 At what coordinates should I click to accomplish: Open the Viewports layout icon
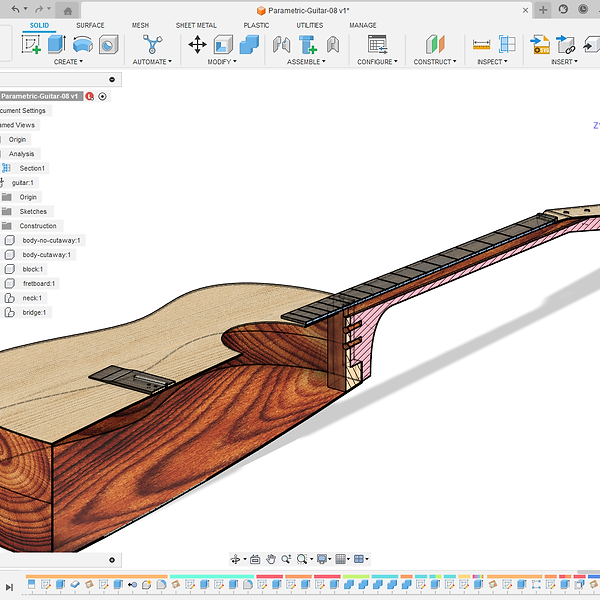coord(359,559)
